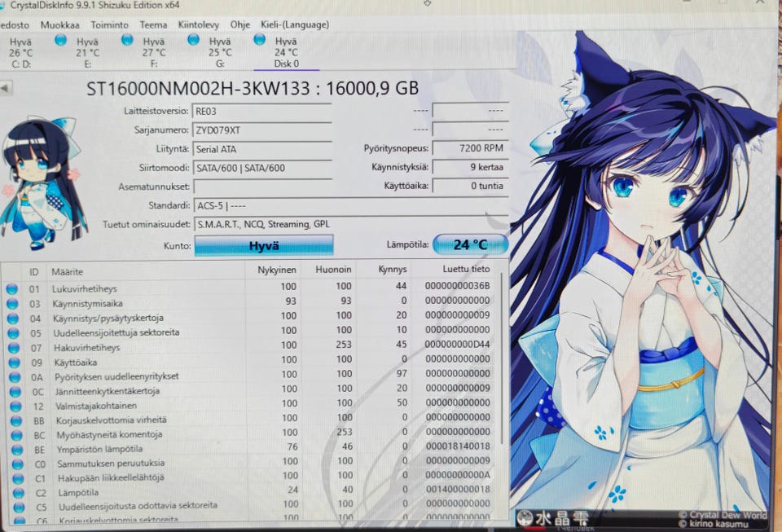This screenshot has width=782, height=532.
Task: Select the C: D: drive tab
Action: (x=20, y=52)
